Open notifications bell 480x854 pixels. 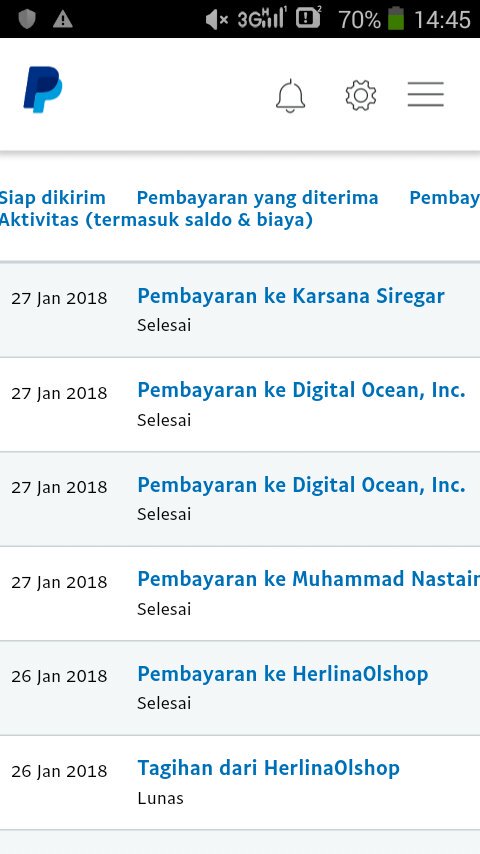tap(290, 96)
